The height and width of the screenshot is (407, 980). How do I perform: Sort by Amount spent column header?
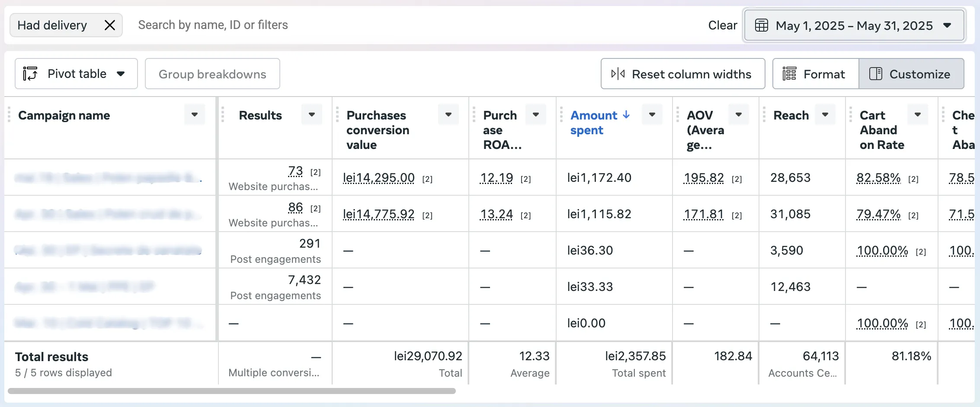pyautogui.click(x=600, y=123)
